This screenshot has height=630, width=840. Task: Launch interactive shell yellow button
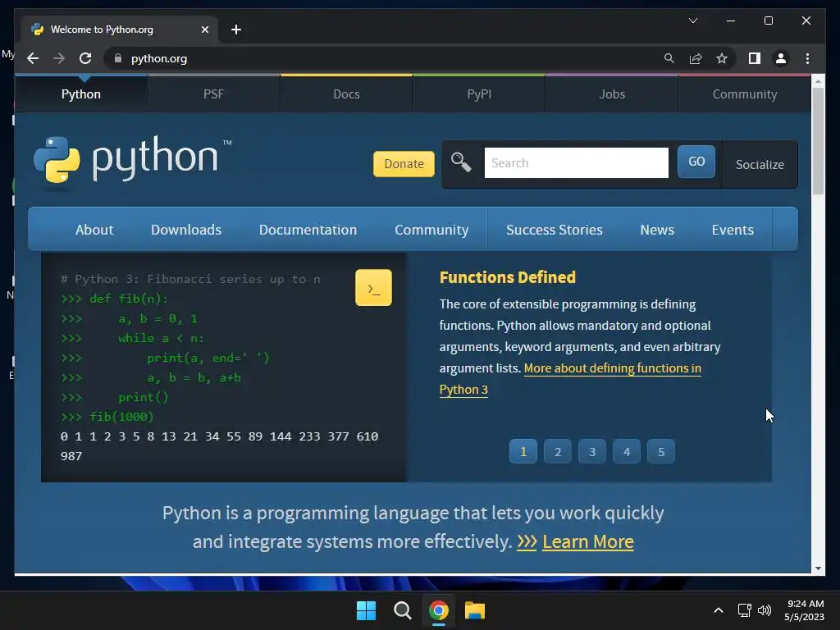coord(373,288)
